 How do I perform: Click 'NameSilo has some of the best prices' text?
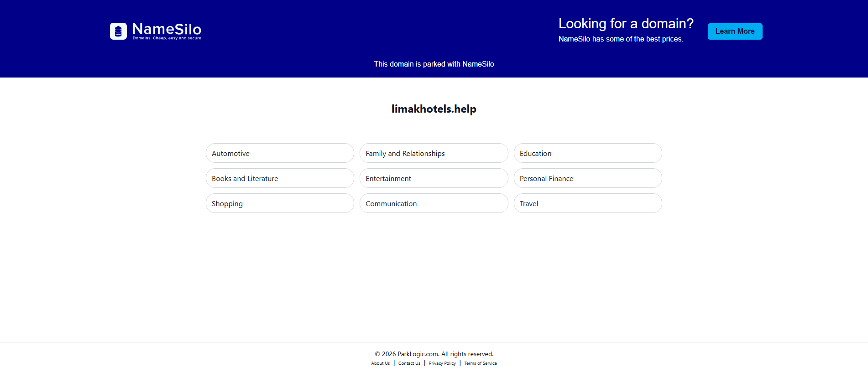point(621,39)
